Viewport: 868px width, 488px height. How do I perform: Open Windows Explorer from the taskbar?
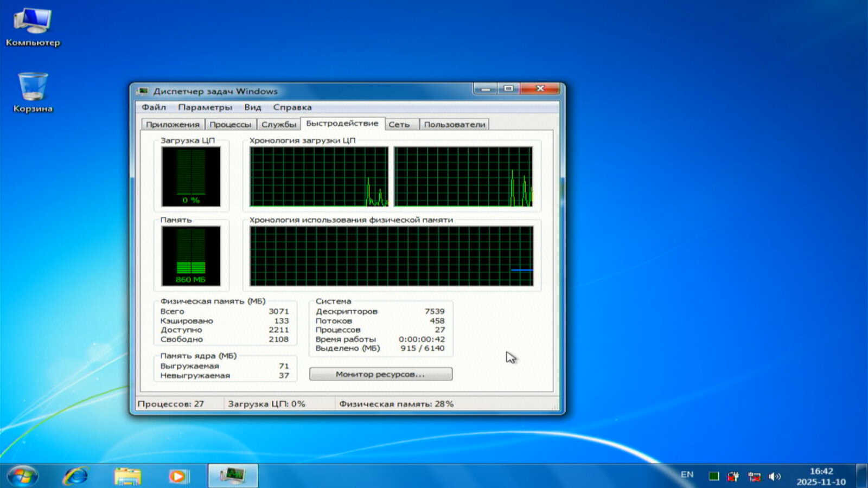click(127, 476)
